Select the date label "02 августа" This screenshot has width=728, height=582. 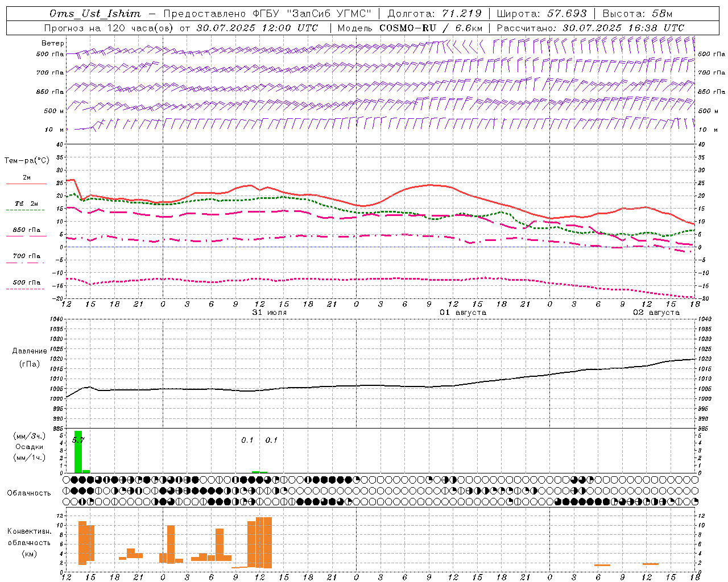656,313
